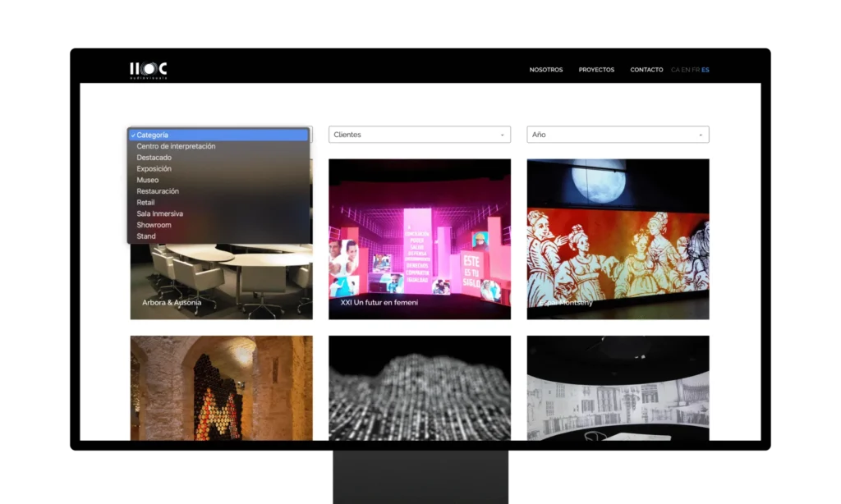Image resolution: width=841 pixels, height=504 pixels.
Task: Open the CONTACTO page
Action: pos(646,70)
